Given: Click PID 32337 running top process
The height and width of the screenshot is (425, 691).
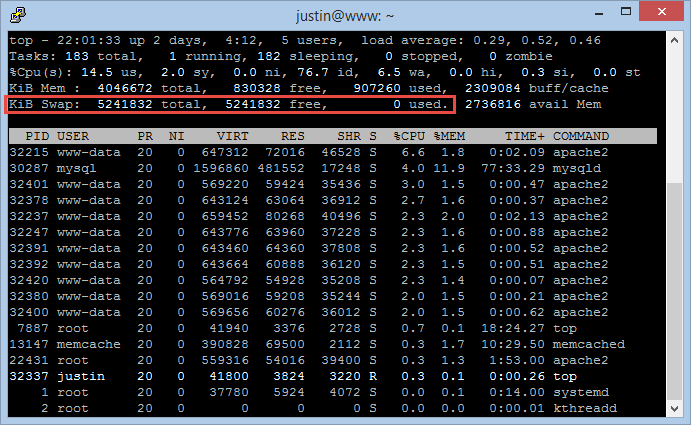Looking at the screenshot, I should (x=333, y=377).
